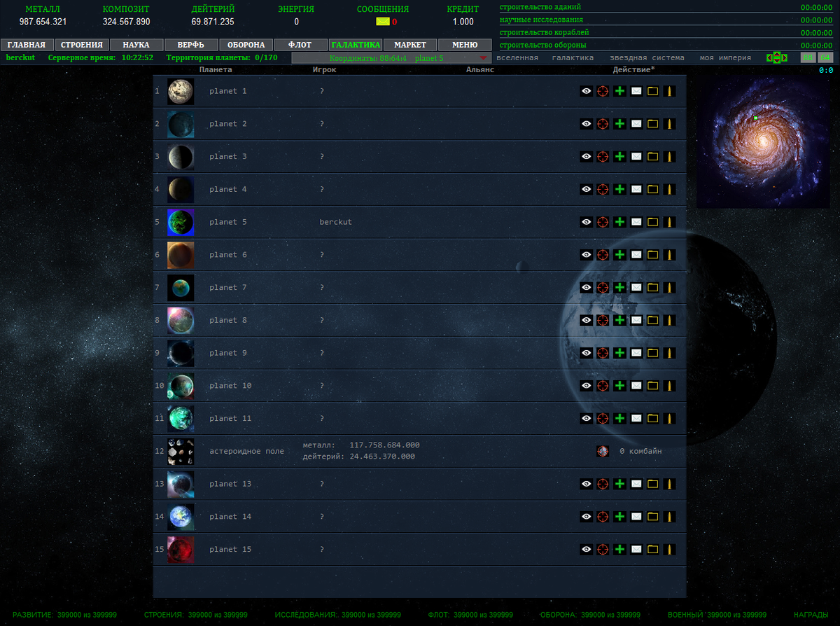The image size is (840, 626).
Task: Switch to the ФЛОТ tab
Action: pos(300,45)
